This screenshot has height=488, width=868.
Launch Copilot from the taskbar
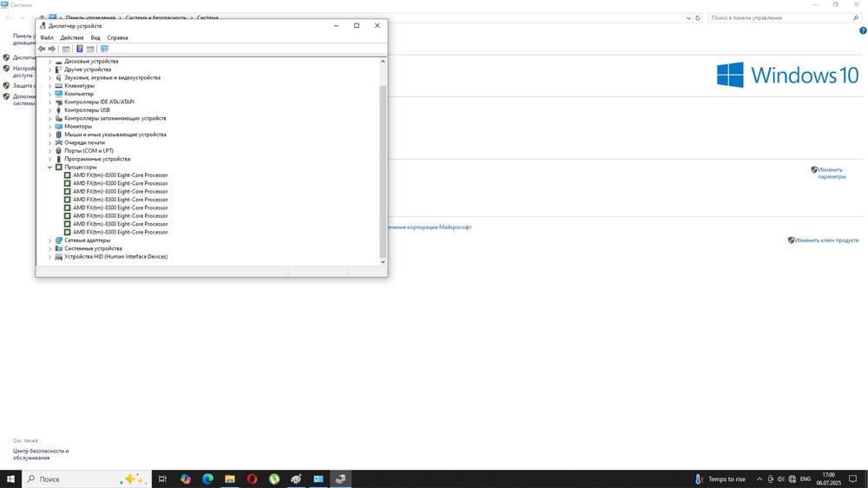pyautogui.click(x=186, y=479)
